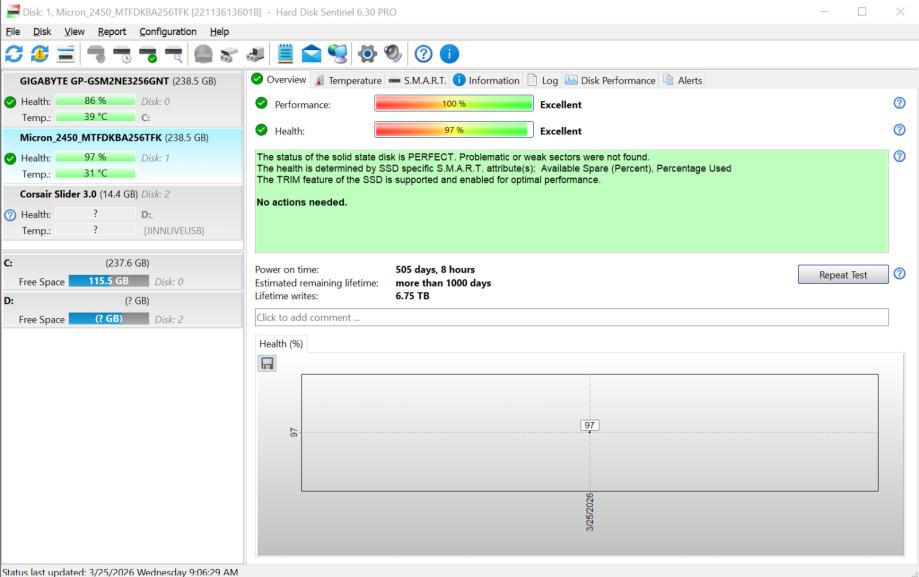Click the blue email envelope icon
The image size is (919, 577).
coord(311,54)
